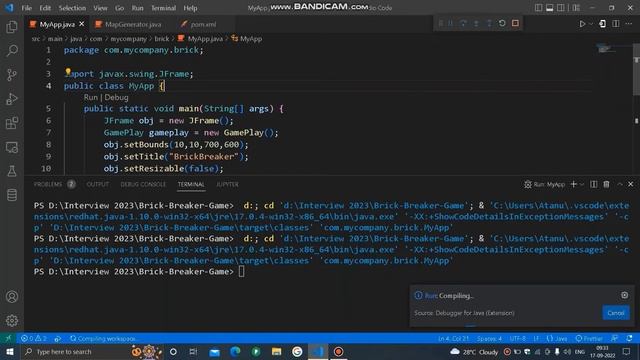Create a new terminal with plus icon

pos(573,184)
